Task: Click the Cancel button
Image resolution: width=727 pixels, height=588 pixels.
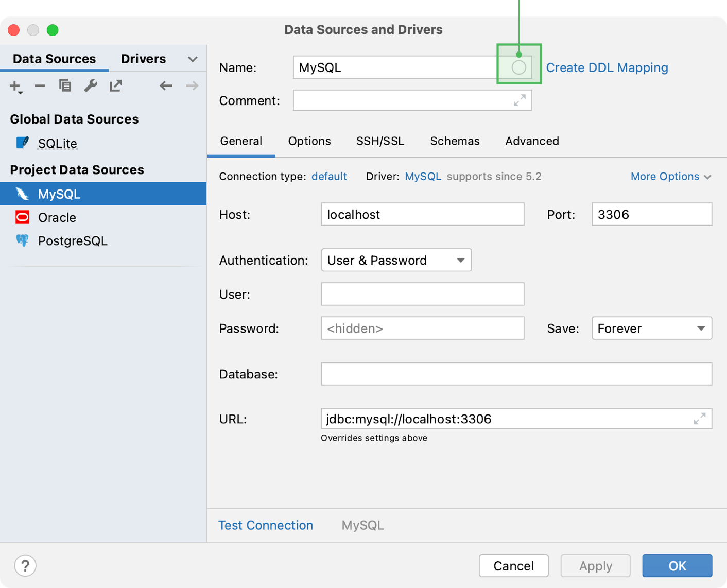Action: [x=513, y=566]
